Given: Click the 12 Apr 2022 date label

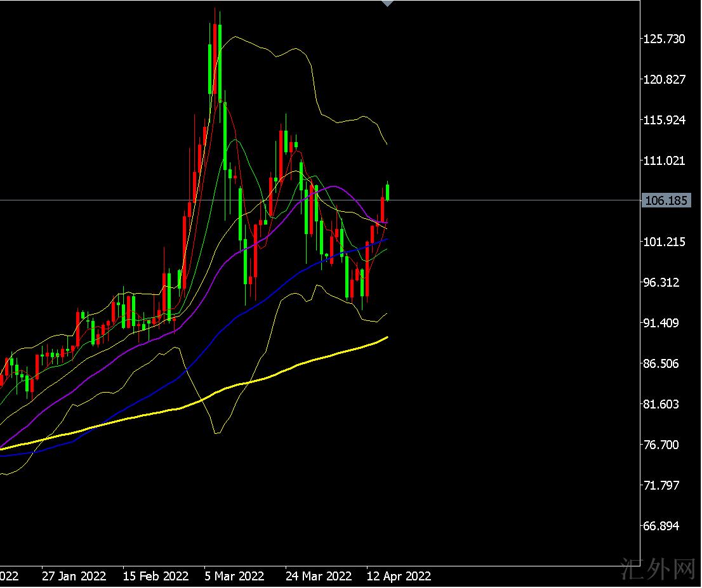Looking at the screenshot, I should pyautogui.click(x=399, y=576).
